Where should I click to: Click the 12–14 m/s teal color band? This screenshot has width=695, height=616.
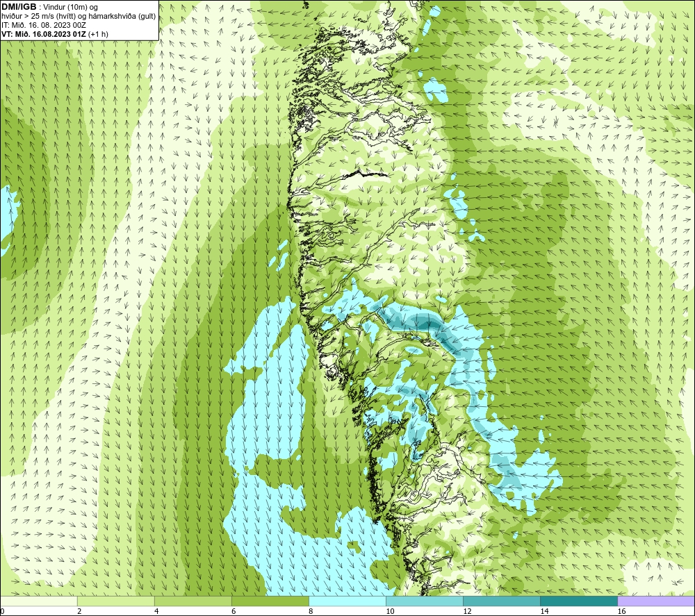point(502,601)
